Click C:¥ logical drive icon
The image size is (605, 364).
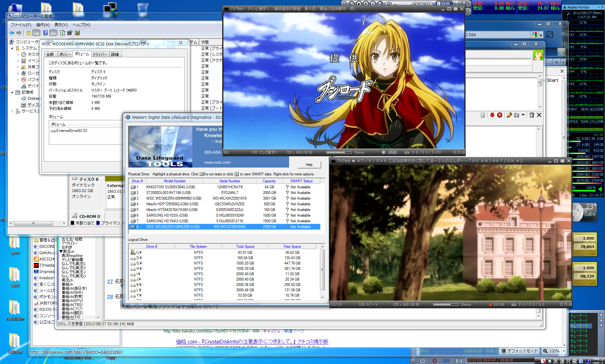tap(133, 252)
